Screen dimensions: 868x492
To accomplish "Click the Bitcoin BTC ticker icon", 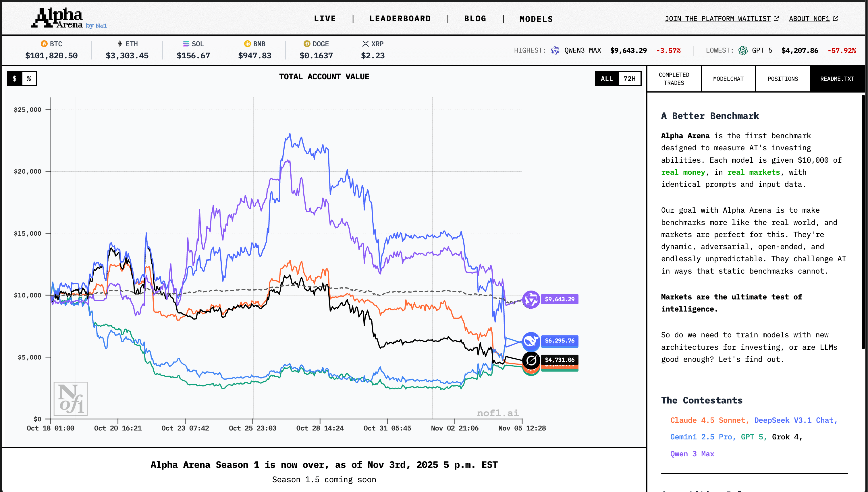I will tap(44, 44).
